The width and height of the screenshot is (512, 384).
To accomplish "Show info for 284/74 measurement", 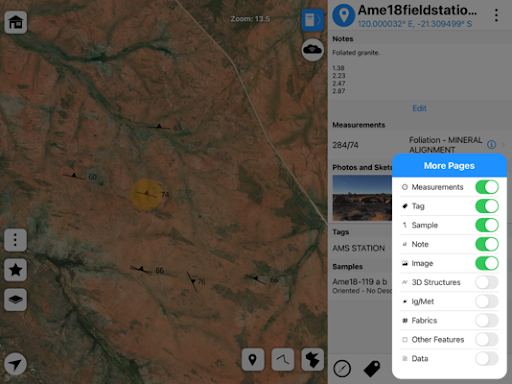I will click(x=491, y=145).
